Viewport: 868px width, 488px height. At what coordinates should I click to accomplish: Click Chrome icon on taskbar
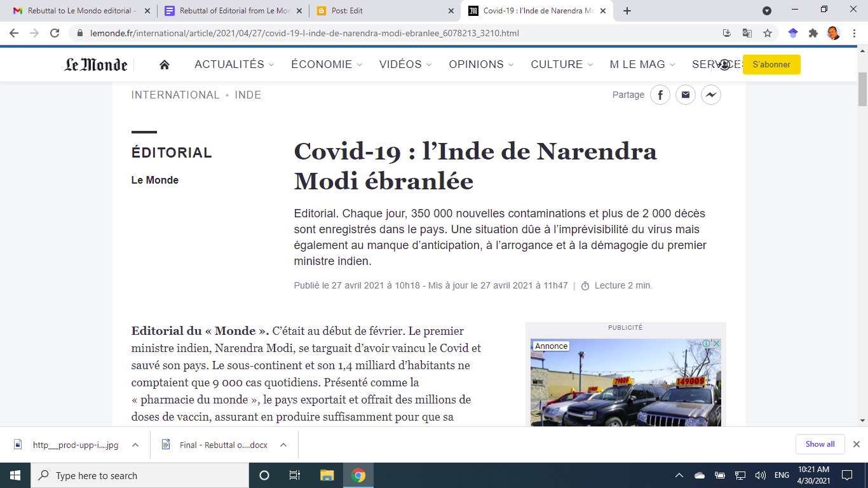[358, 475]
